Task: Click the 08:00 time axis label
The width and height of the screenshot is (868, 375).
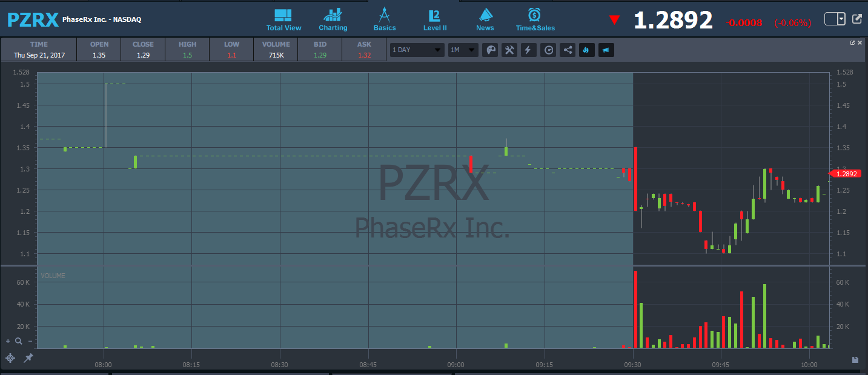Action: point(103,365)
